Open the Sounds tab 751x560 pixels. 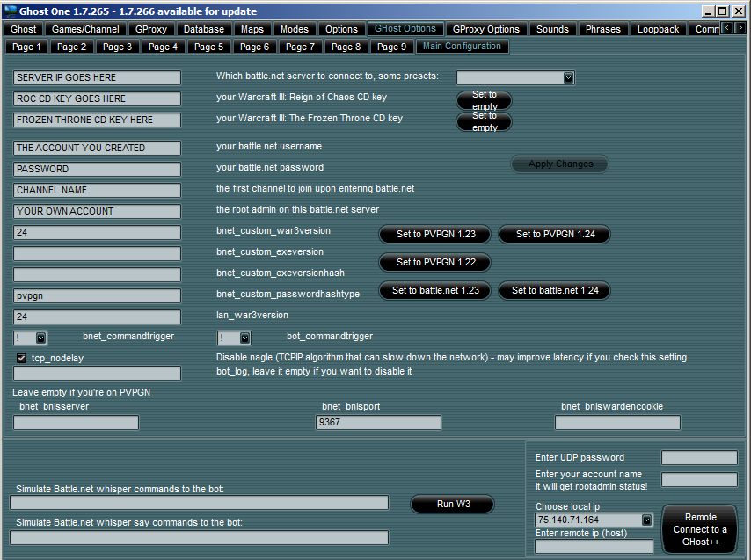click(x=552, y=29)
